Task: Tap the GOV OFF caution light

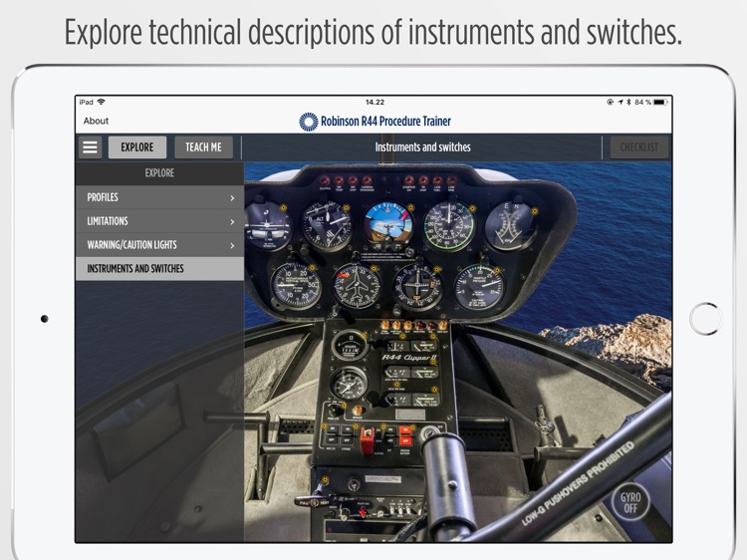Action: (x=442, y=326)
